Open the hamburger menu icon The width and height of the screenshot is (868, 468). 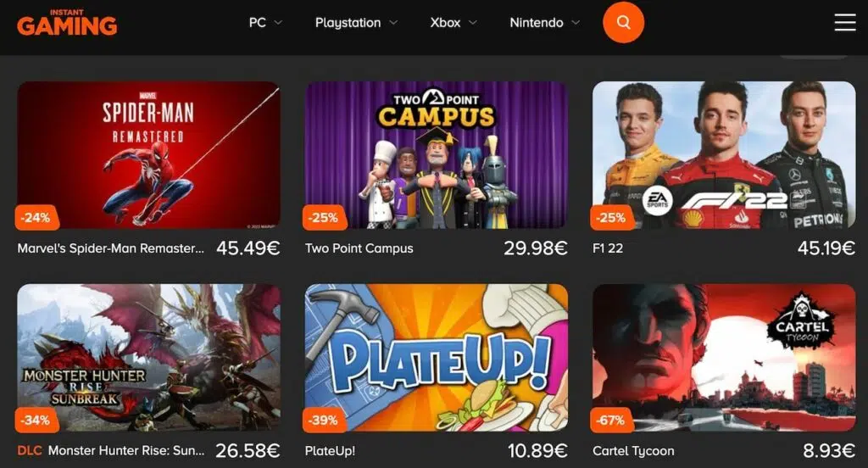point(845,22)
